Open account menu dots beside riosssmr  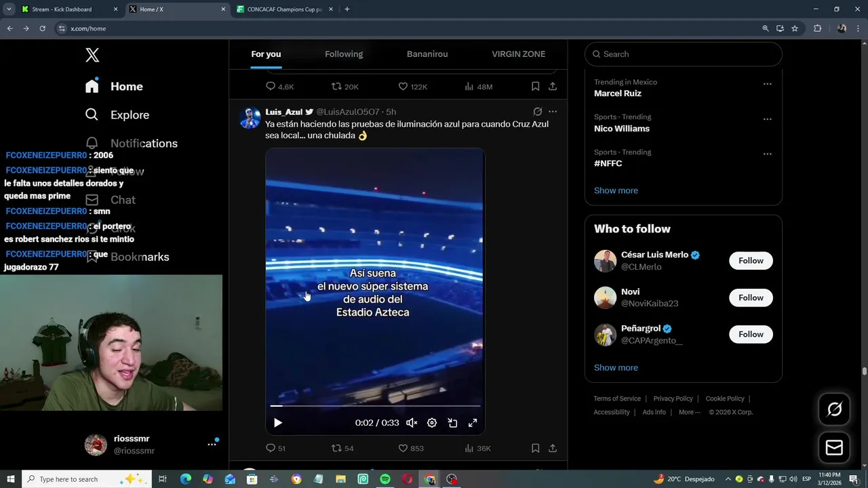click(212, 445)
